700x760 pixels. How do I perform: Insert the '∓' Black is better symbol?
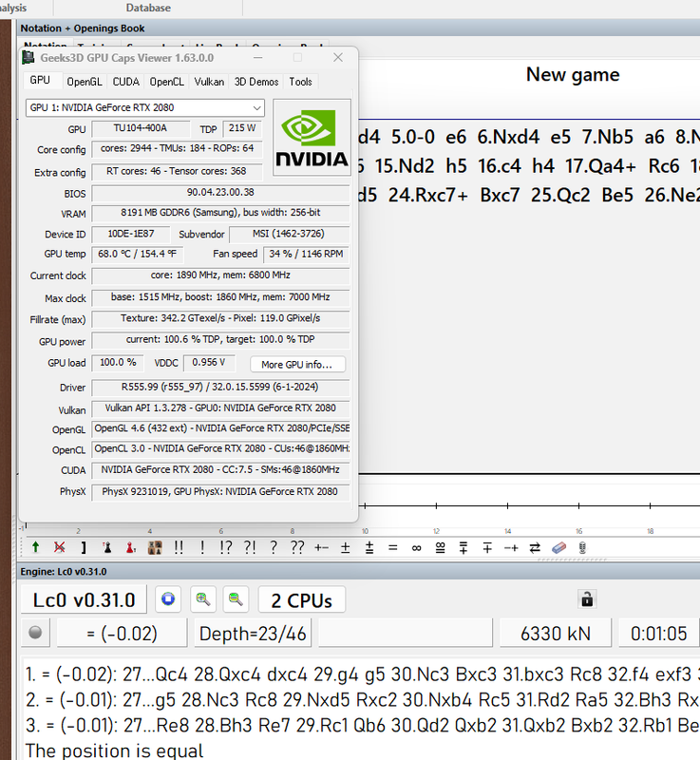coord(487,548)
